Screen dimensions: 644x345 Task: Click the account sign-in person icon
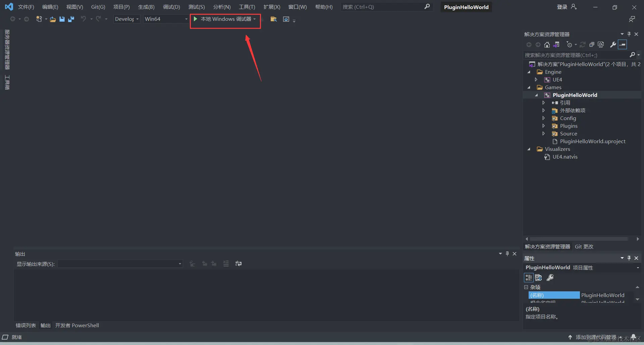pos(574,7)
